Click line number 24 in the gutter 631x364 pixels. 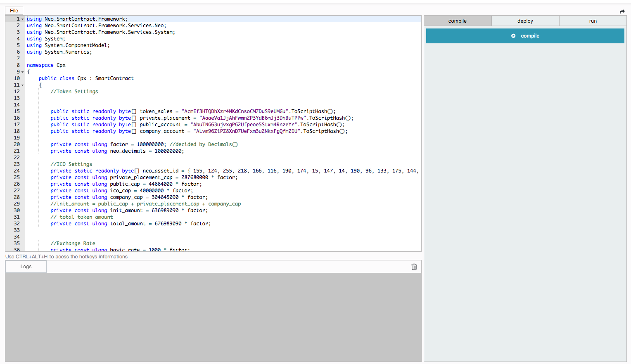tap(17, 171)
